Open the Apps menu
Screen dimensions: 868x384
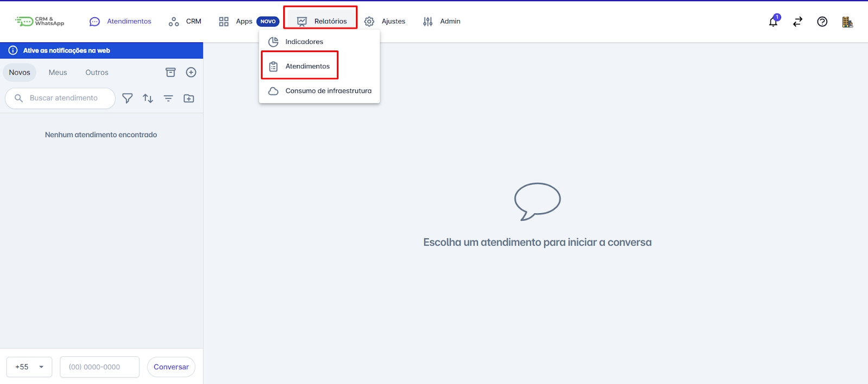click(236, 21)
